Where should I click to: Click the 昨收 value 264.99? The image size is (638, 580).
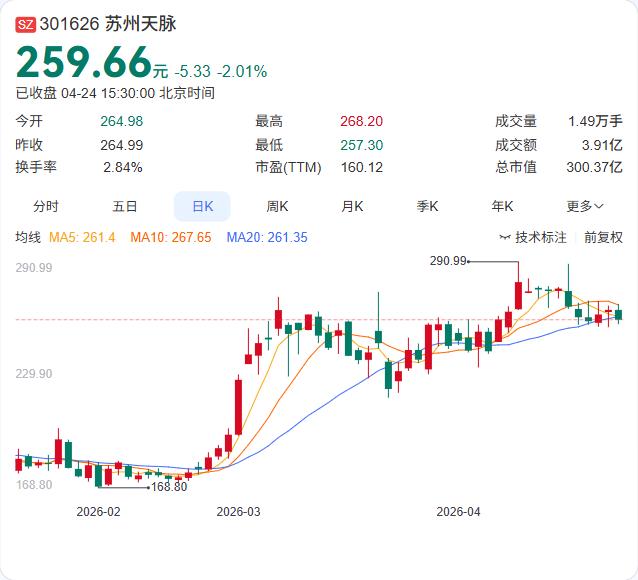coord(122,145)
